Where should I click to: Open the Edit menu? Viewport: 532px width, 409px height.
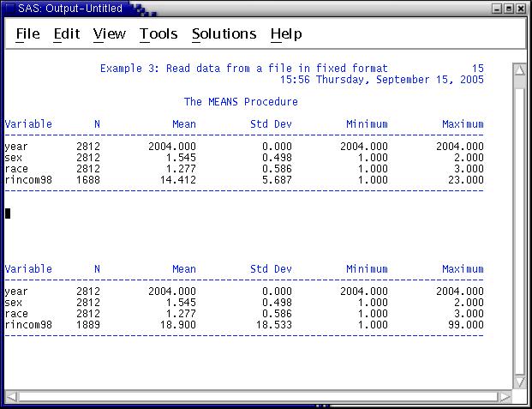tap(66, 34)
